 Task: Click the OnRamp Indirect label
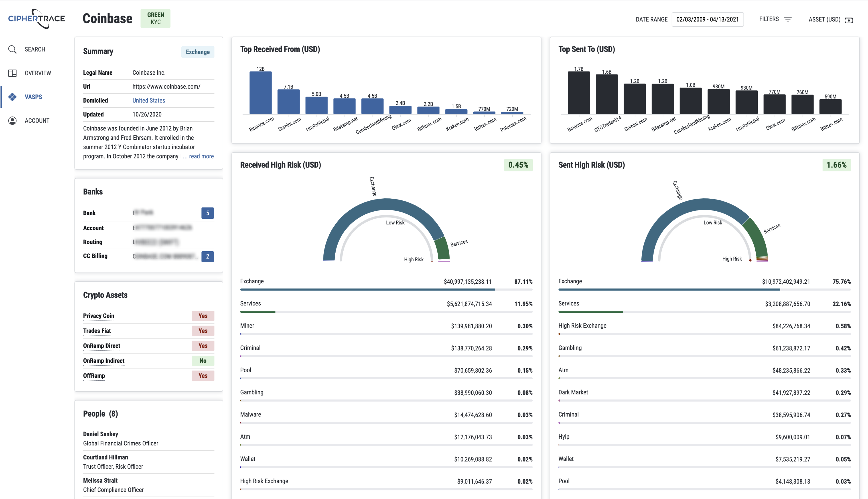click(x=104, y=361)
